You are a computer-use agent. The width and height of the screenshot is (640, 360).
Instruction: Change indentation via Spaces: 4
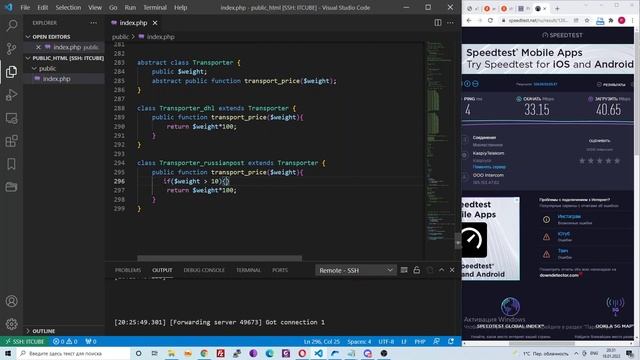(x=359, y=341)
